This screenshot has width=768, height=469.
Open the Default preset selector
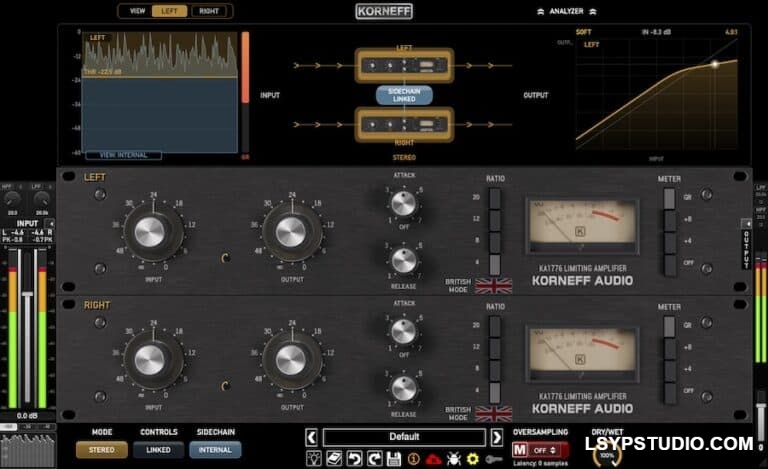click(x=404, y=437)
